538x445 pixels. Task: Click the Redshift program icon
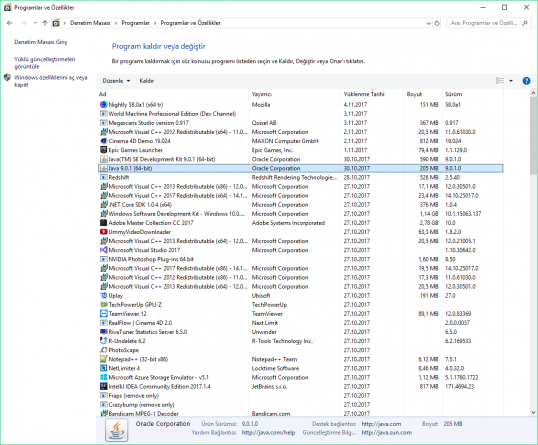[x=103, y=177]
